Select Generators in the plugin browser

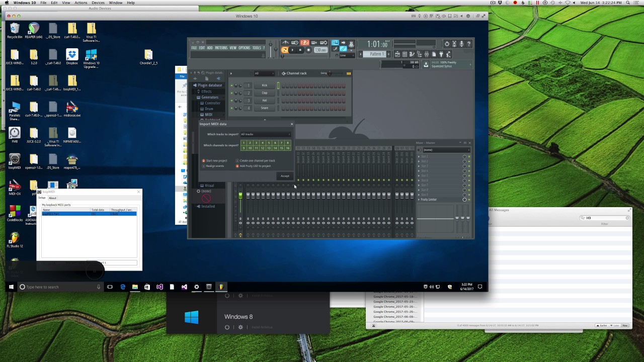point(210,97)
